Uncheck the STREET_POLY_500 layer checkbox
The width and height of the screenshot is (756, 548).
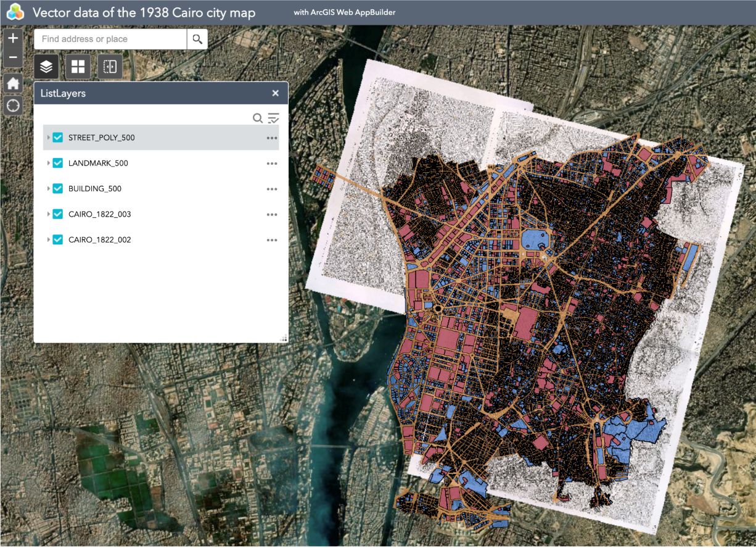point(58,138)
